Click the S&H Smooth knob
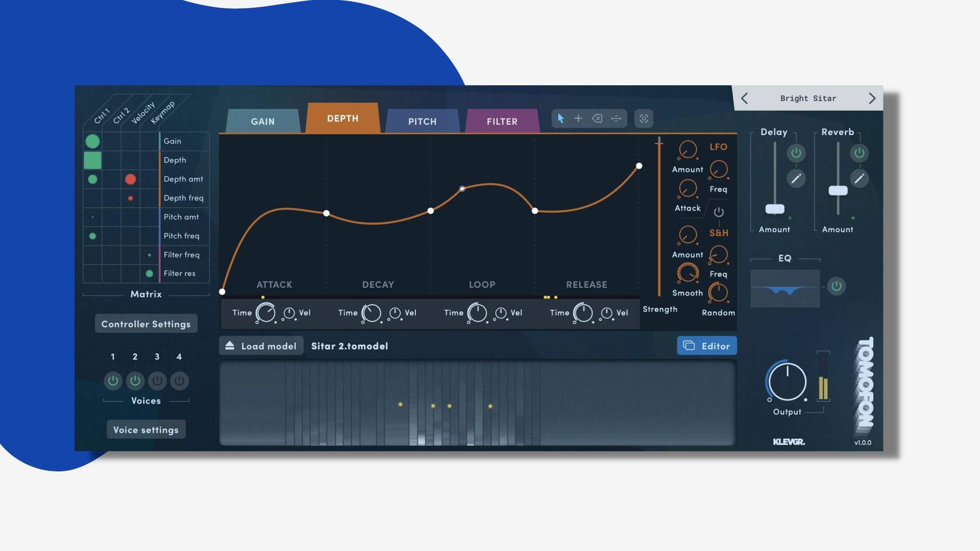Image resolution: width=980 pixels, height=551 pixels. click(x=687, y=273)
